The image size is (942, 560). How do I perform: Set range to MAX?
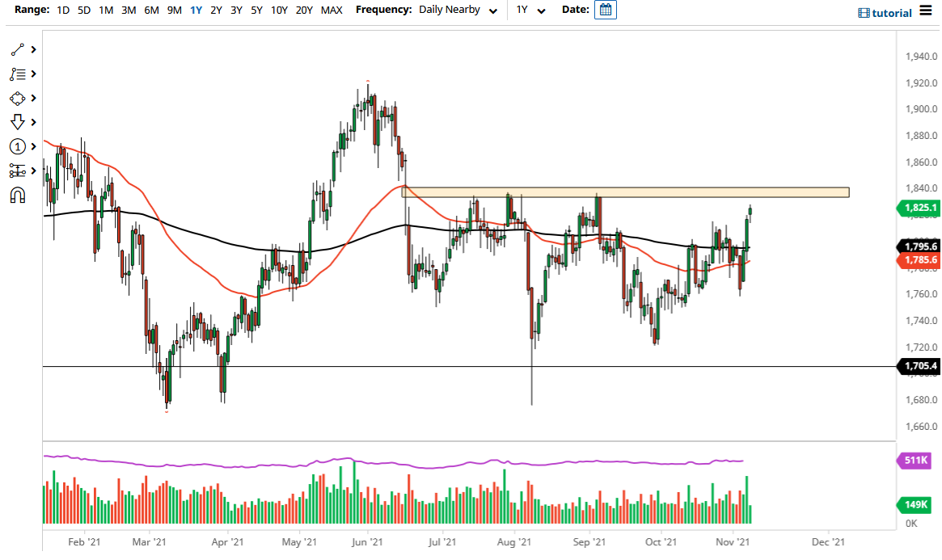pos(332,11)
